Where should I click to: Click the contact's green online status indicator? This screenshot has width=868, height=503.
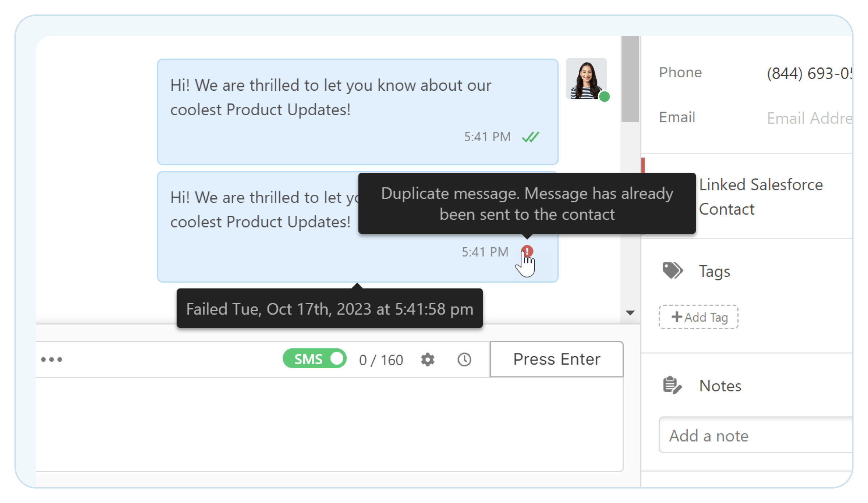click(604, 96)
